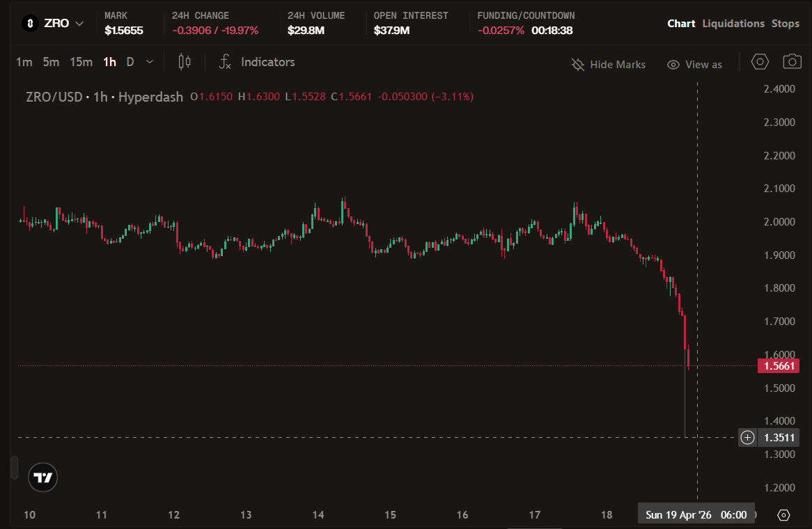Click date 18 on the time axis
The width and height of the screenshot is (812, 529).
[x=607, y=515]
